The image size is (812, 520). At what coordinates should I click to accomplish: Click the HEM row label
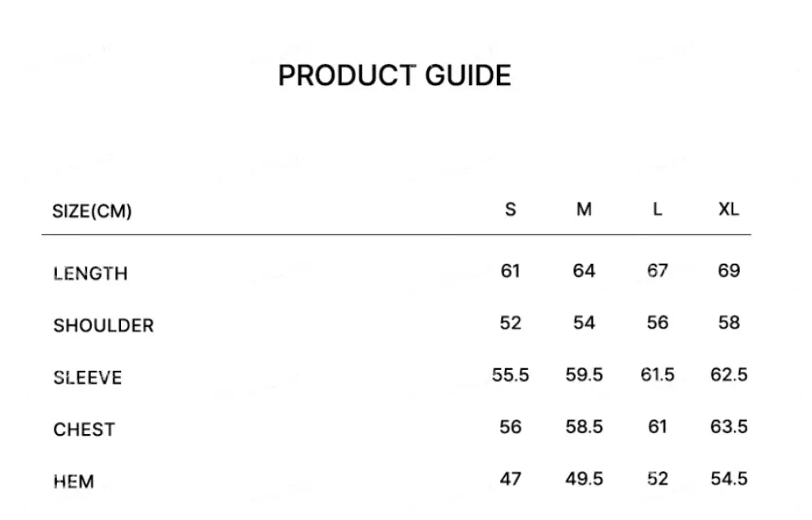pyautogui.click(x=74, y=481)
